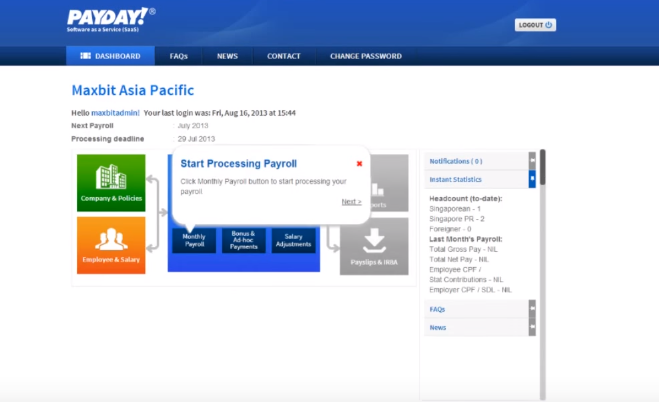Viewport: 659px width, 402px height.
Task: Close the Start Processing Payroll popup
Action: (359, 163)
